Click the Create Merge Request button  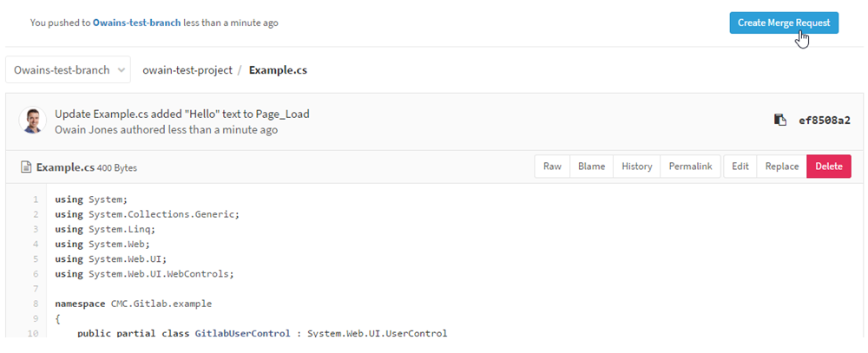pyautogui.click(x=784, y=23)
